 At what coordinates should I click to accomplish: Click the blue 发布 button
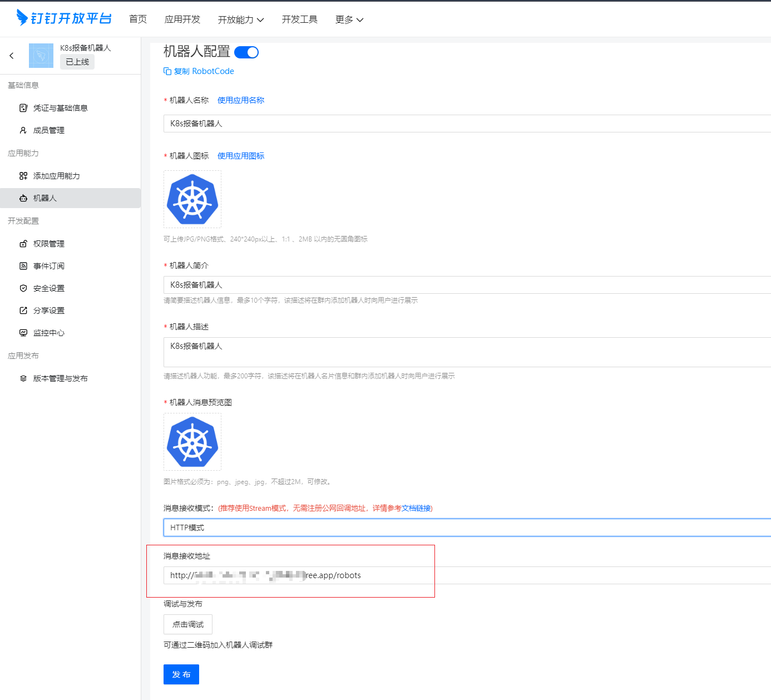[181, 674]
